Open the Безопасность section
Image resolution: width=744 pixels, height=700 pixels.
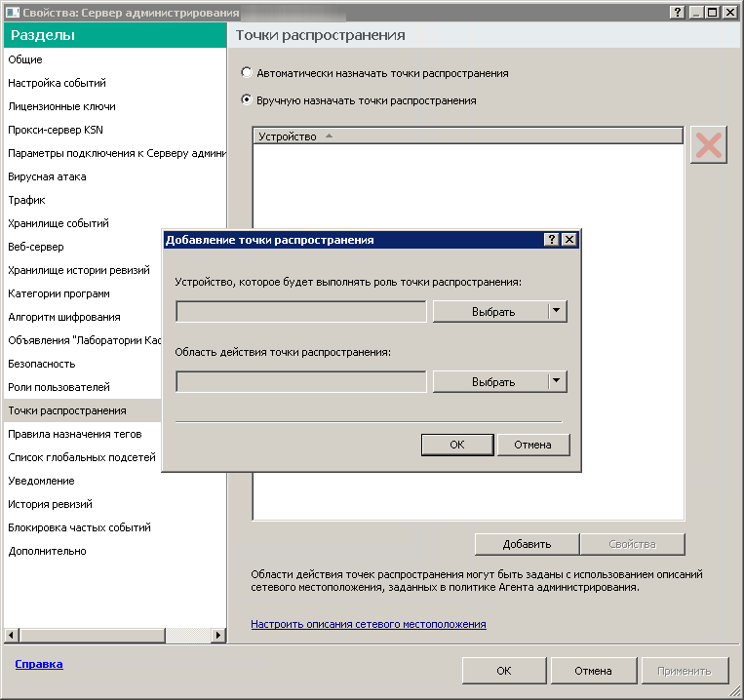(42, 364)
